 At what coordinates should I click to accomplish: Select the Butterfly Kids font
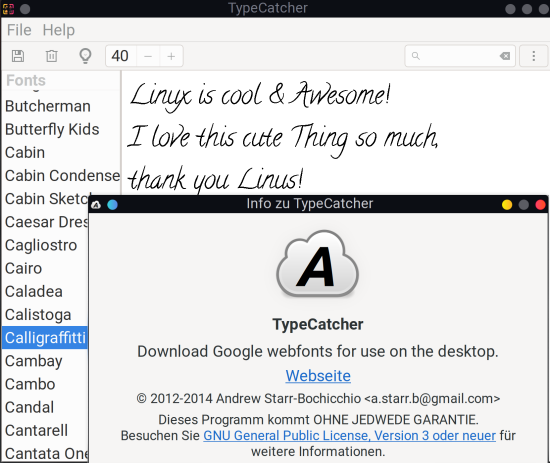(x=61, y=129)
